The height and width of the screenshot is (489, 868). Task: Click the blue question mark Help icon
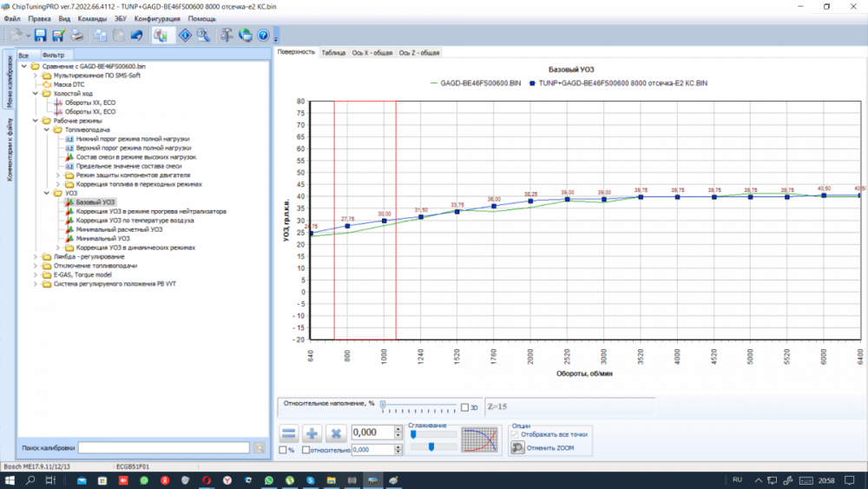coord(263,36)
